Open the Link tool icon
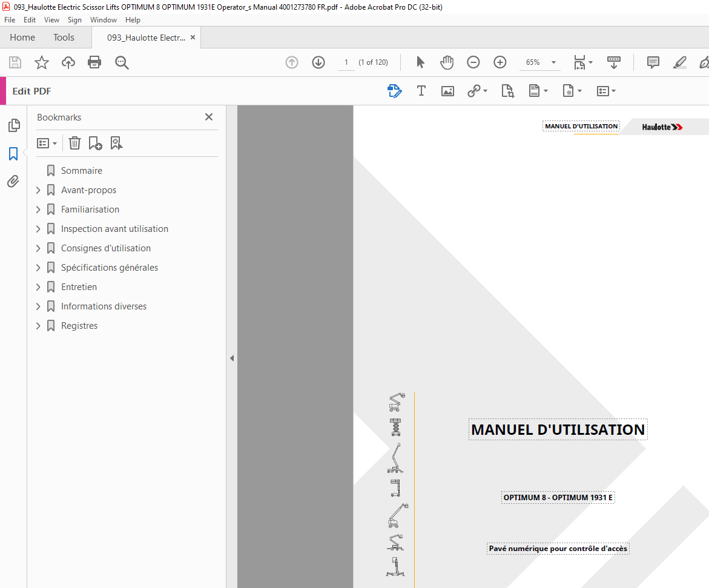Image resolution: width=709 pixels, height=588 pixels. 477,91
